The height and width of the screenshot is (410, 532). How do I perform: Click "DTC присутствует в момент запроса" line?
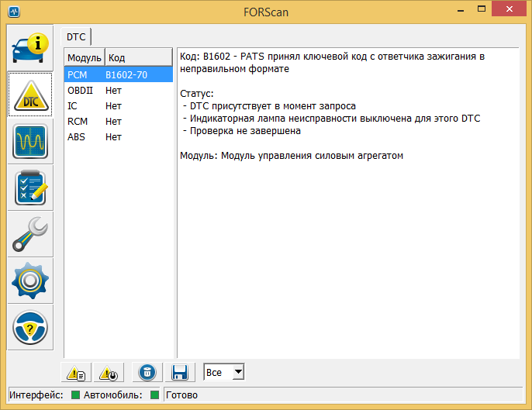pyautogui.click(x=269, y=106)
